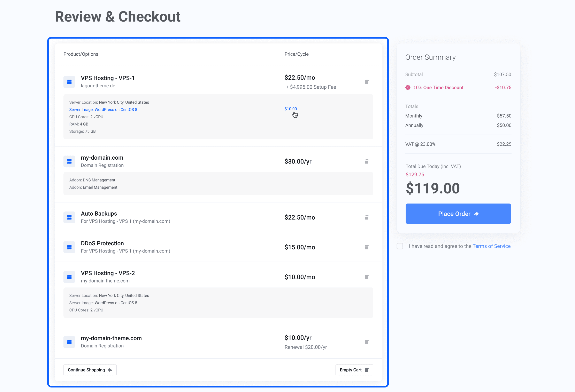Click the $10.00 server image price link
Viewport: 575px width, 392px height.
[290, 109]
